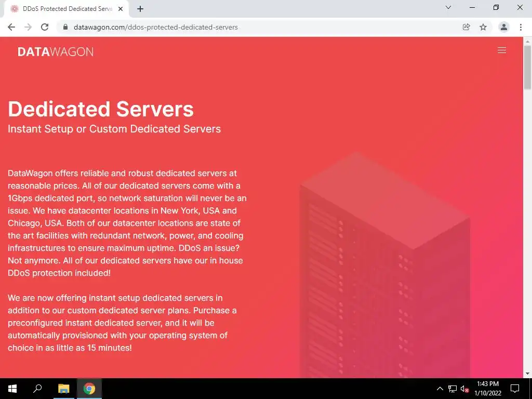Click subtitle Instant Setup or Custom Dedicated Servers
The image size is (532, 399).
click(114, 129)
